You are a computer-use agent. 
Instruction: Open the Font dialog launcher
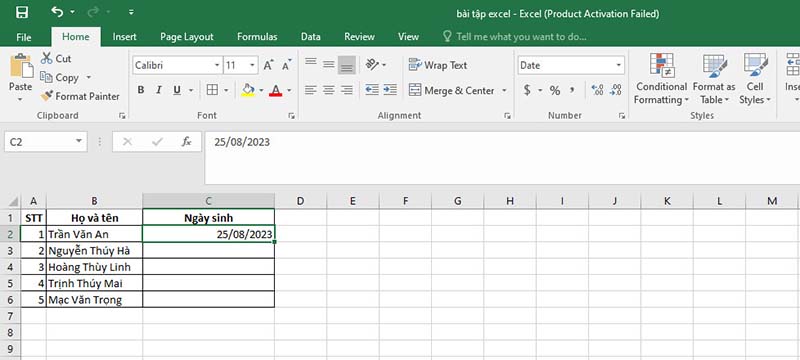point(291,116)
